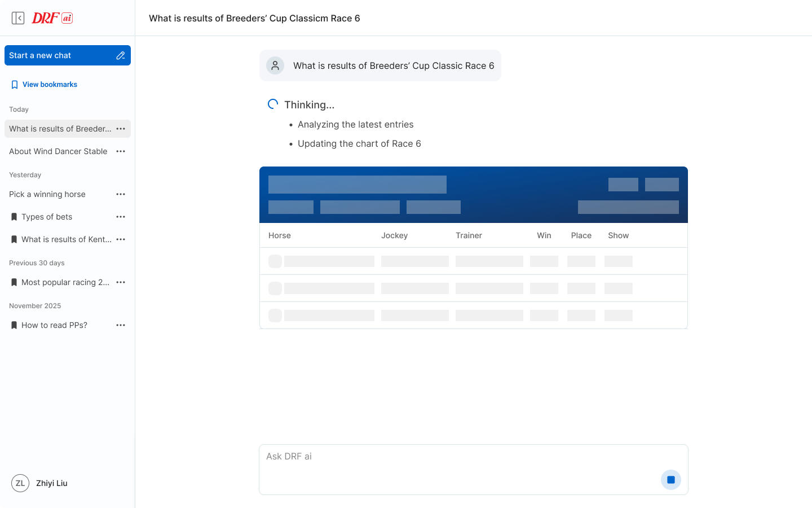812x508 pixels.
Task: Open options for Pick a winning horse
Action: tap(121, 194)
